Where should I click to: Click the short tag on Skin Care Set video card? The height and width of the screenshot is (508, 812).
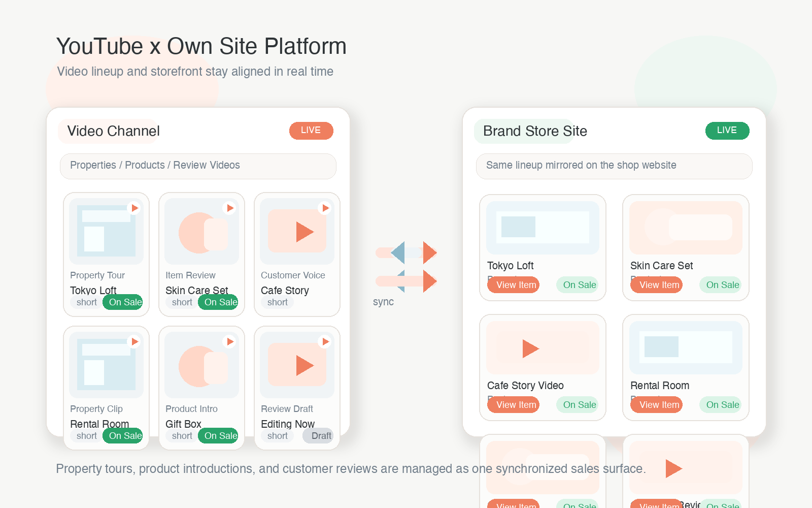point(182,302)
